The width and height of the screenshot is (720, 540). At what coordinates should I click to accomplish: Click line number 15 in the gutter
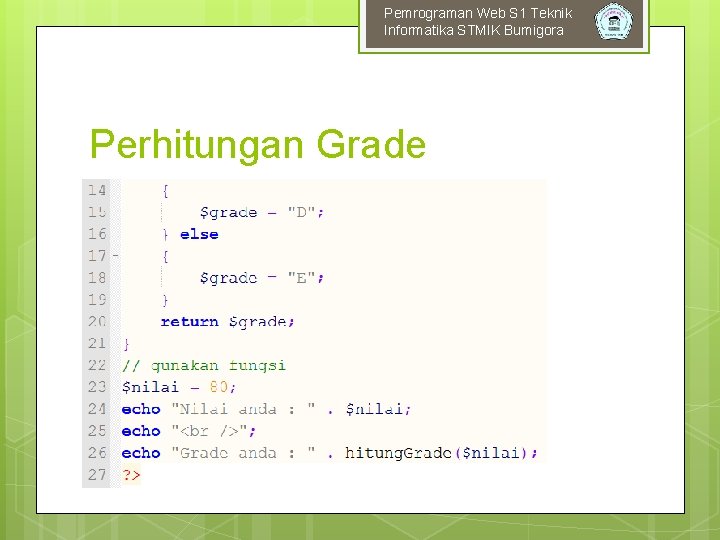pos(97,212)
